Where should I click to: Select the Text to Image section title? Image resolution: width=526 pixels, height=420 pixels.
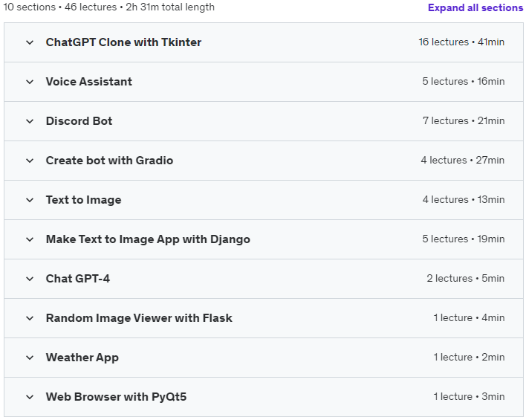[83, 200]
